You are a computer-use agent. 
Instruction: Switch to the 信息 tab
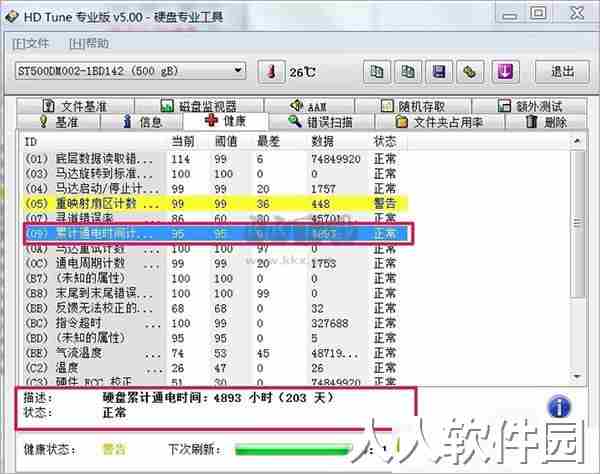pos(142,122)
